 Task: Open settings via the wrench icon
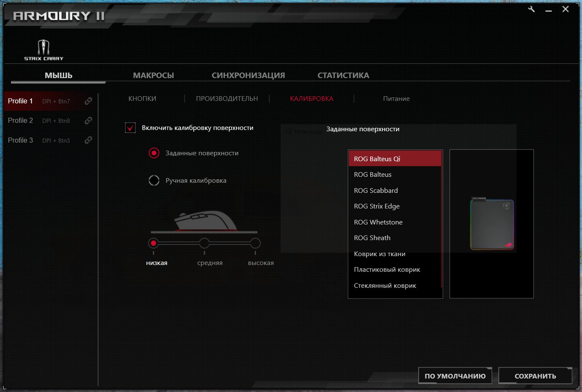click(531, 9)
